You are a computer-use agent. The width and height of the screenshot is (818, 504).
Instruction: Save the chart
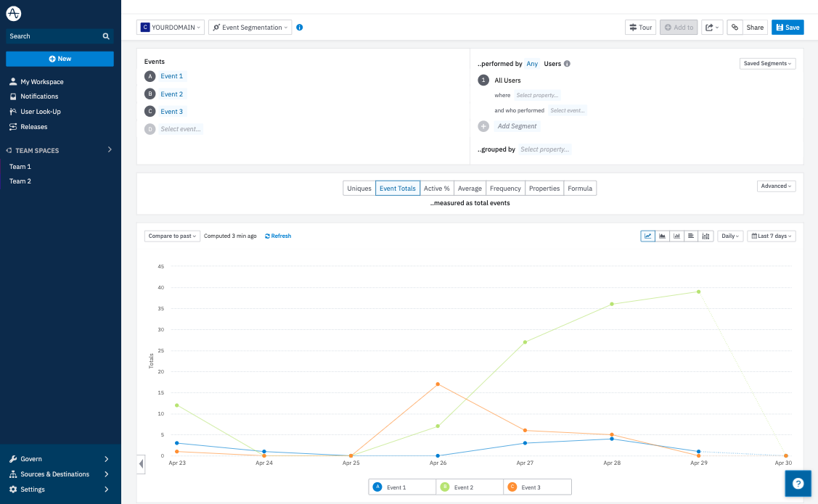coord(788,27)
